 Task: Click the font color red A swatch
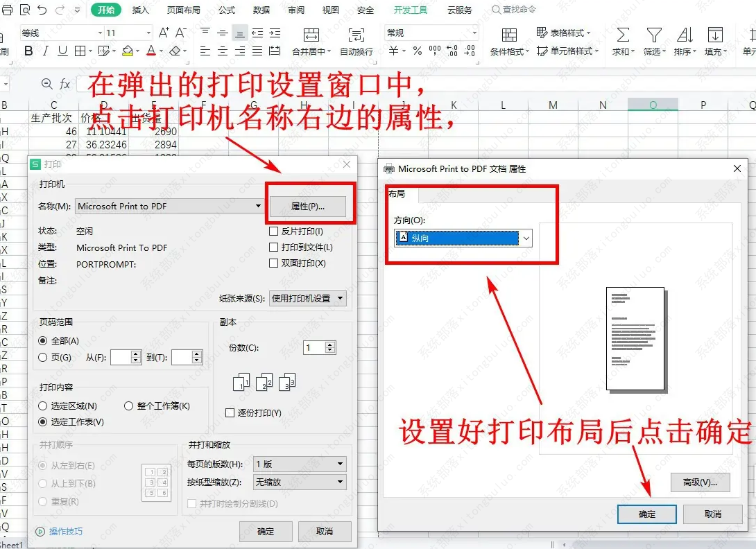pyautogui.click(x=151, y=51)
